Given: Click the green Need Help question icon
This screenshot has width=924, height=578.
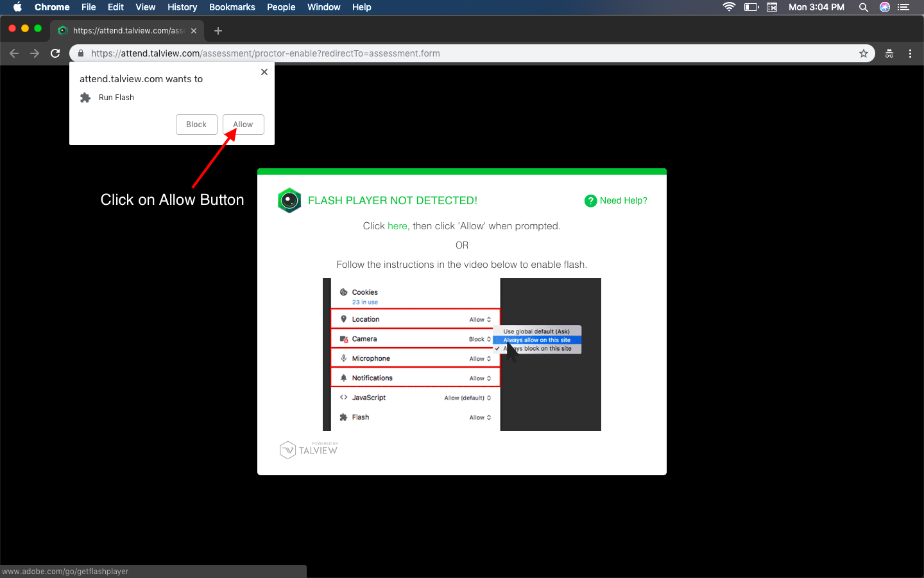Looking at the screenshot, I should coord(591,201).
